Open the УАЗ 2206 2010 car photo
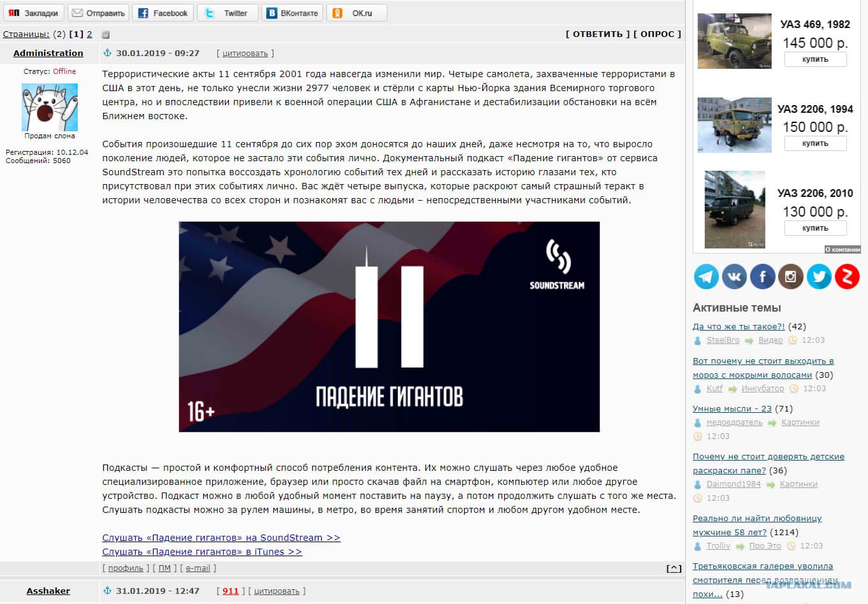 [x=735, y=210]
